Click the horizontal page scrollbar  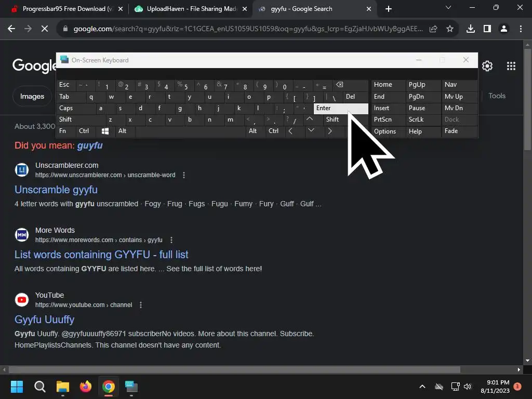click(x=234, y=369)
